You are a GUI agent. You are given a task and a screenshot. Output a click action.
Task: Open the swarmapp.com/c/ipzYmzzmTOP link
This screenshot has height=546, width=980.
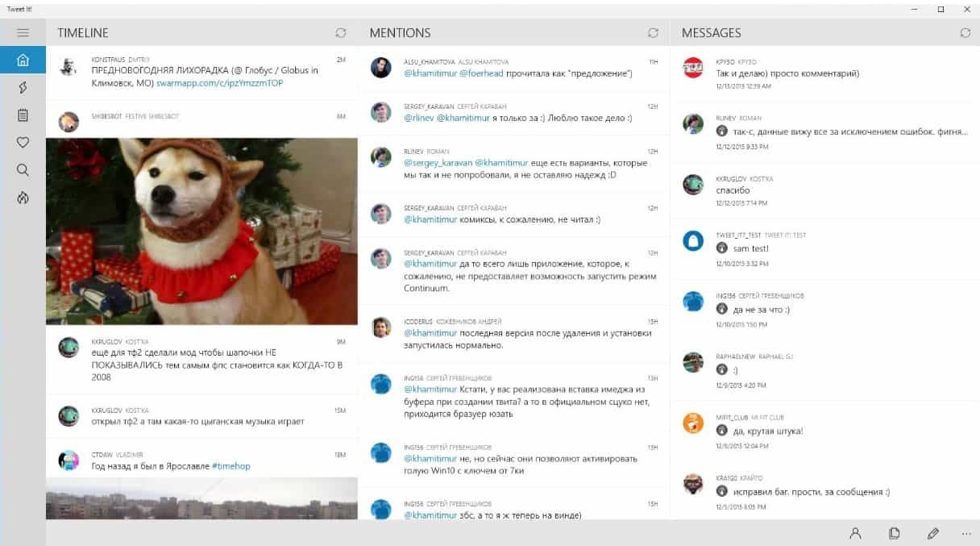[x=219, y=83]
